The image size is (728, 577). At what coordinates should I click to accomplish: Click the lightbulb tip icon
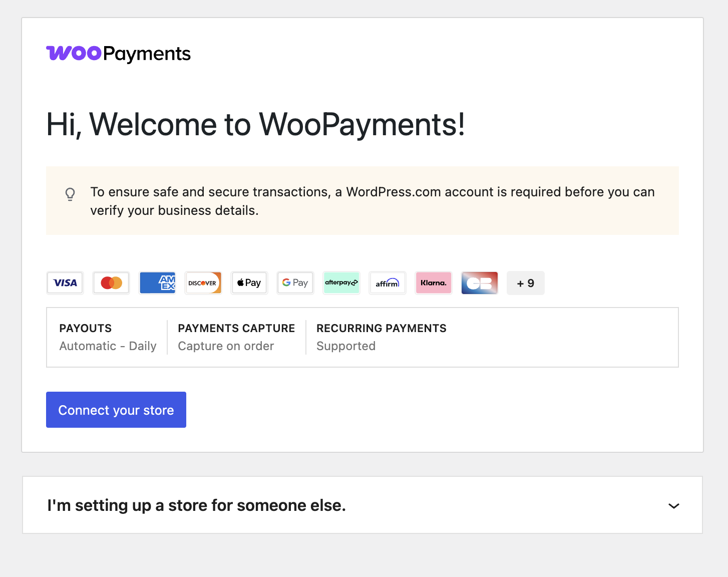click(71, 194)
